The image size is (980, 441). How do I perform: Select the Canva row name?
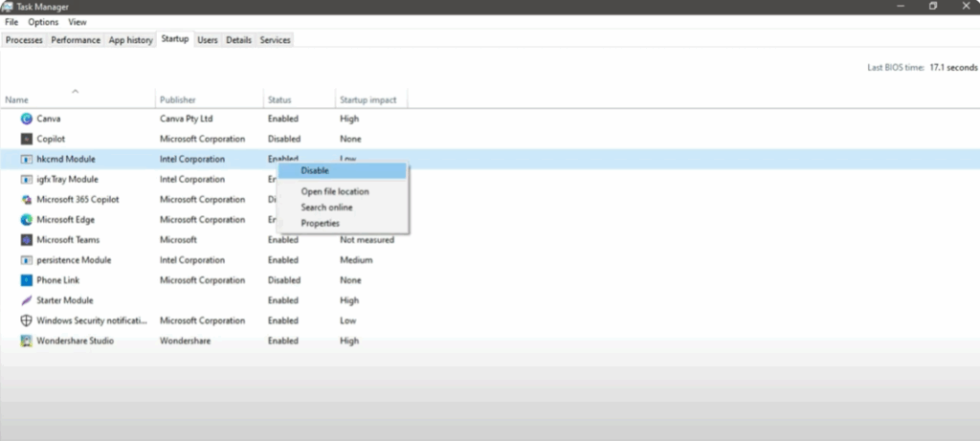click(x=49, y=119)
